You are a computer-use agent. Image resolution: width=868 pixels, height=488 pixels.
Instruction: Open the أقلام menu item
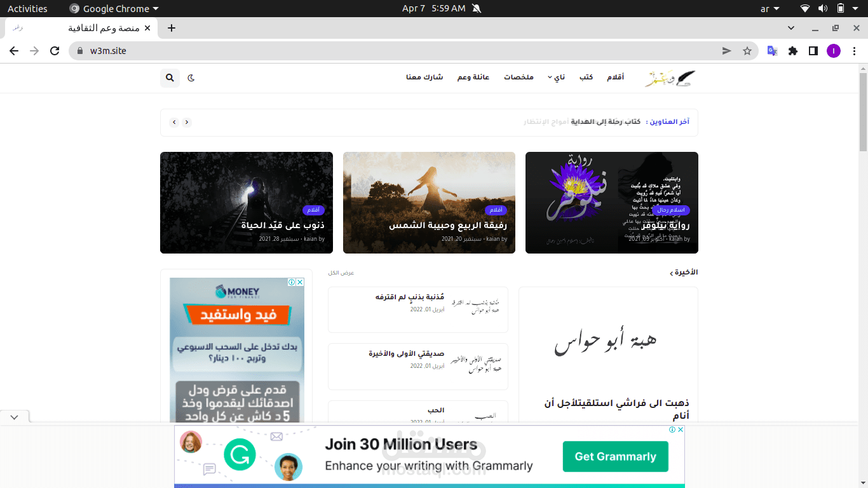click(x=615, y=78)
